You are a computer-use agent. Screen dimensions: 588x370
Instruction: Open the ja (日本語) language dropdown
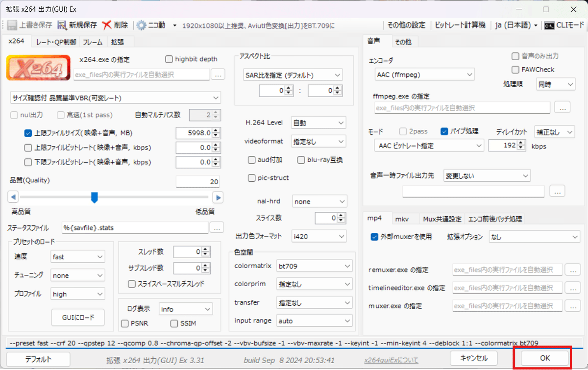pos(516,25)
